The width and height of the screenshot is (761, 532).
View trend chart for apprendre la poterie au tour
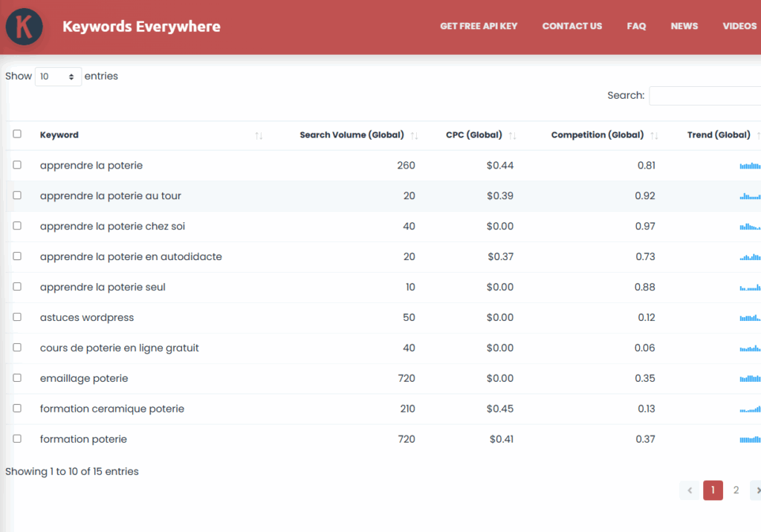[750, 196]
